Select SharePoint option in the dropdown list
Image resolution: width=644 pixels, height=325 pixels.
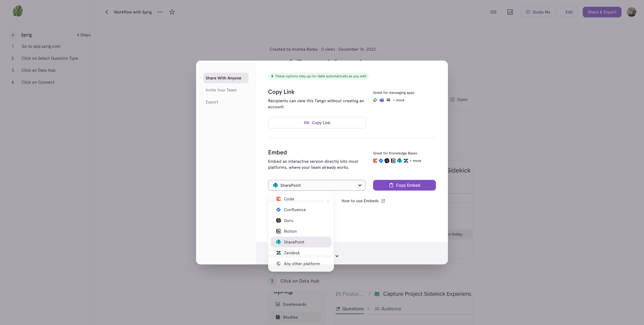coord(301,242)
